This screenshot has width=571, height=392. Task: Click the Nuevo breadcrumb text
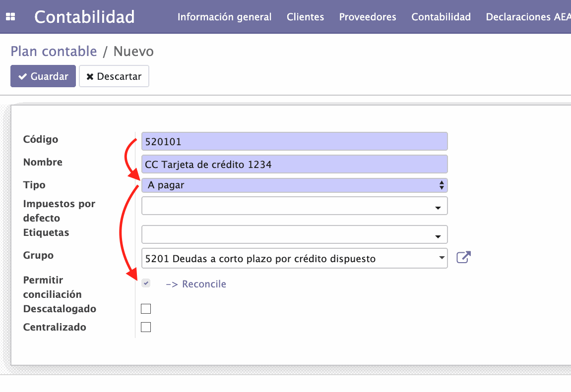(x=133, y=51)
